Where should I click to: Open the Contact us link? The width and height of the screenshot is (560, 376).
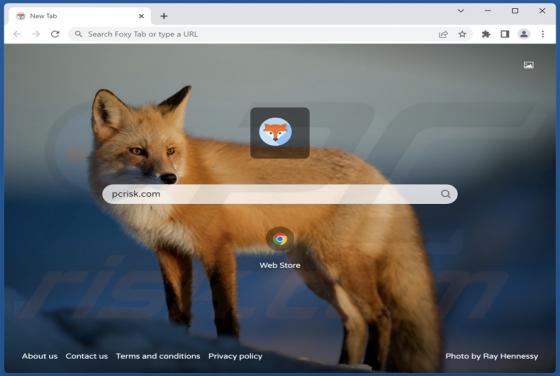[87, 356]
